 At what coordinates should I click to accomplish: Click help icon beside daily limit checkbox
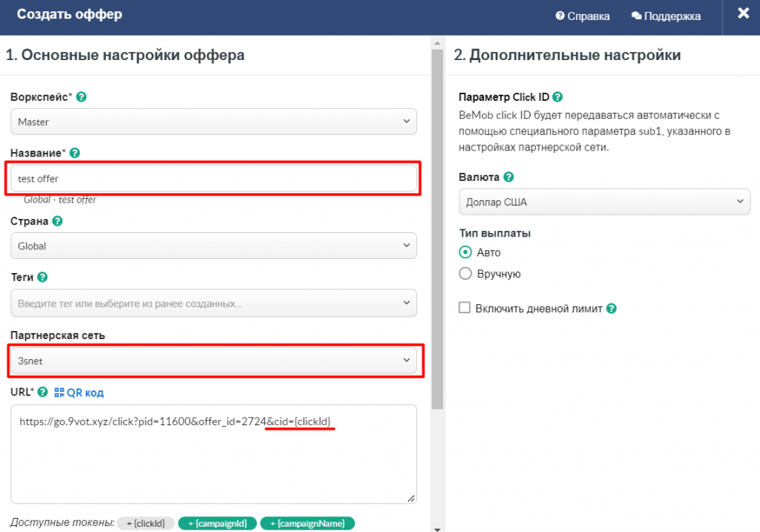tap(612, 309)
